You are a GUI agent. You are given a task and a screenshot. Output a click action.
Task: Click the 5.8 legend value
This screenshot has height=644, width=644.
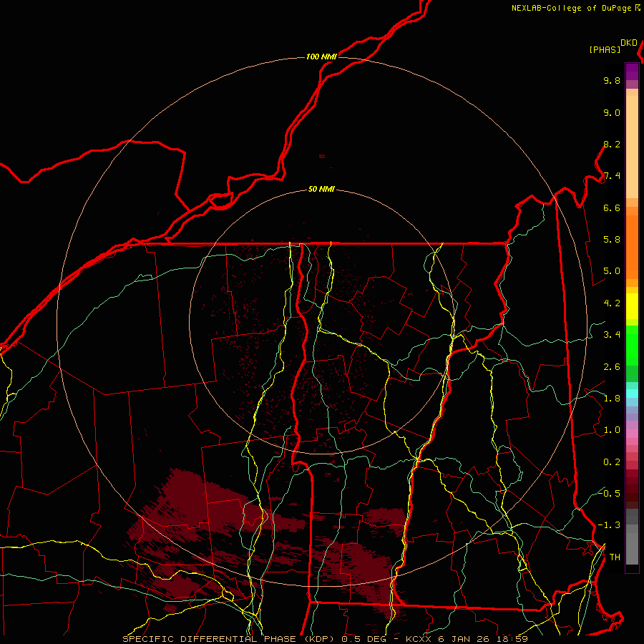tap(612, 240)
